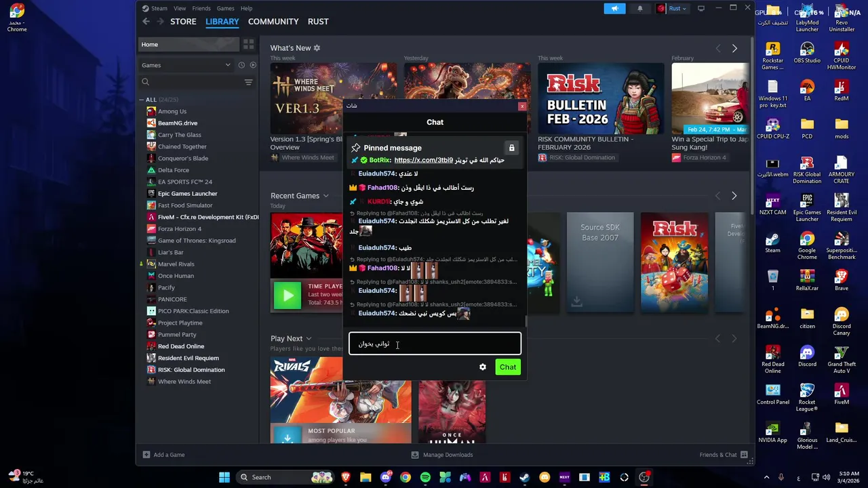Open x.com link in pinned message

click(x=424, y=160)
